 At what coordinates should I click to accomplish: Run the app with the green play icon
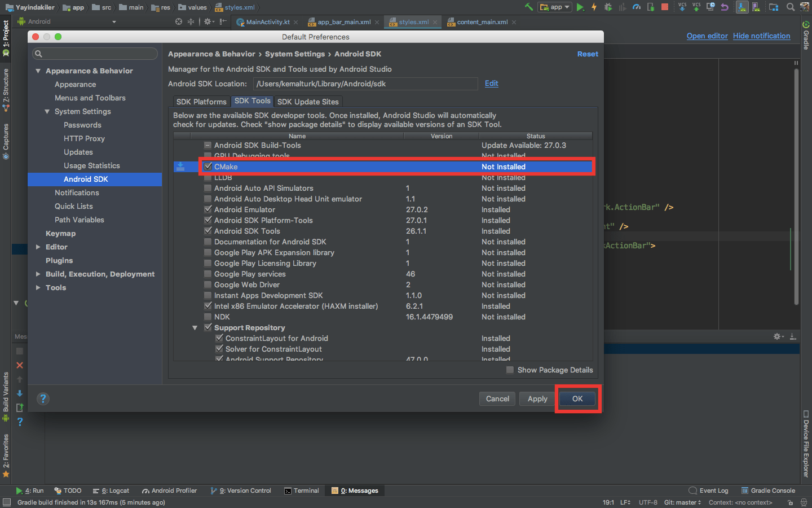click(580, 7)
